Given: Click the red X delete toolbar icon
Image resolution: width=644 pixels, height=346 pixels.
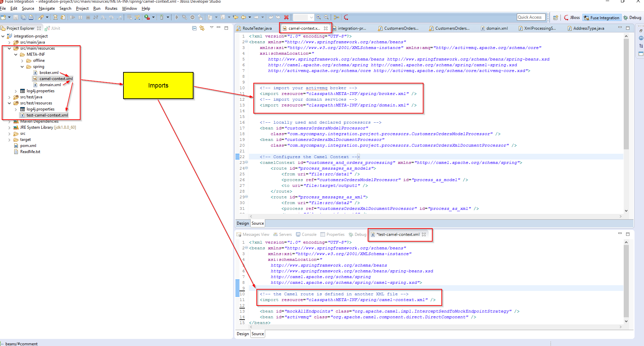Looking at the screenshot, I should point(286,17).
